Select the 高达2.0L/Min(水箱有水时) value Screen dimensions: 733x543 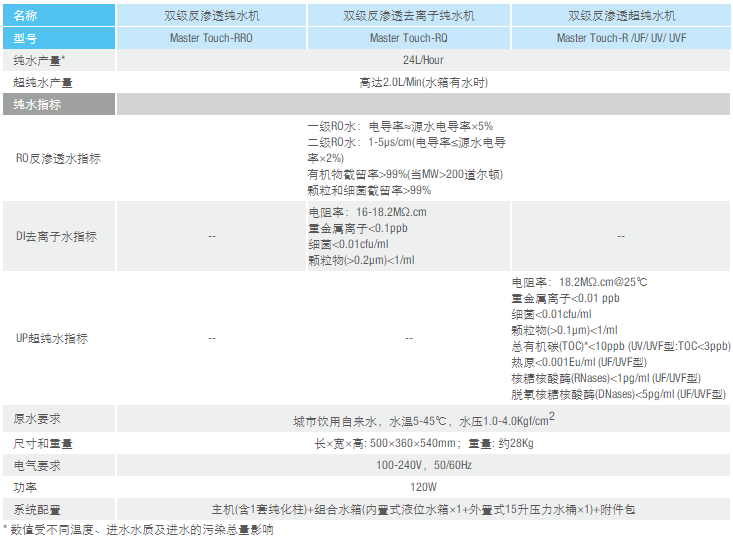(423, 82)
